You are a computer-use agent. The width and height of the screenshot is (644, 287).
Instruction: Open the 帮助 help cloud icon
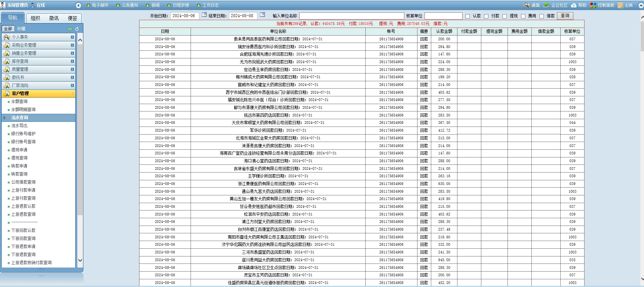[x=574, y=5]
